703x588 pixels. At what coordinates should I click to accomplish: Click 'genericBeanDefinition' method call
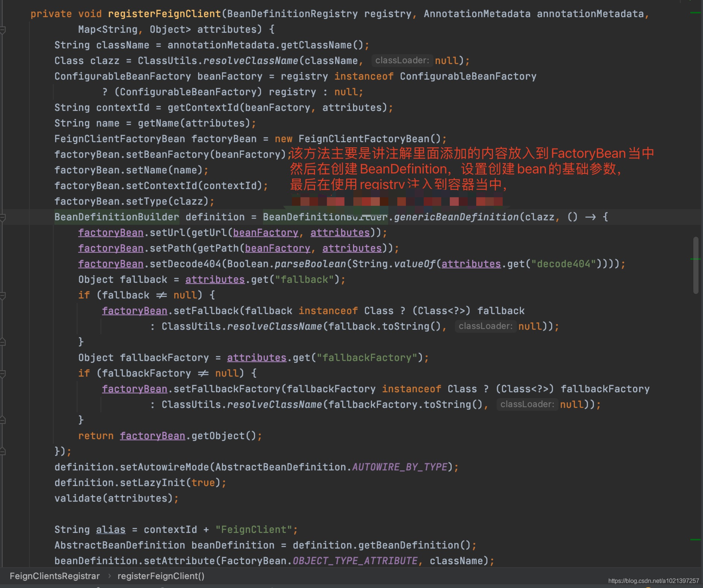pos(457,217)
